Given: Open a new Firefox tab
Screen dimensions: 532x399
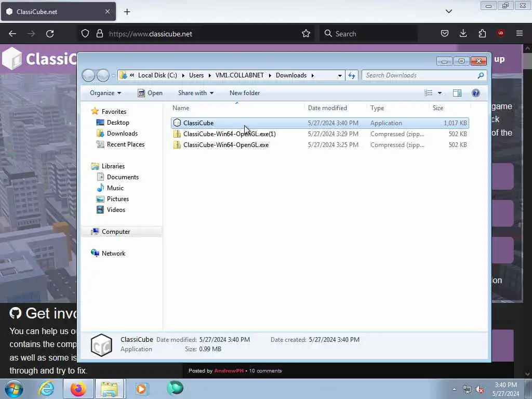Looking at the screenshot, I should tap(127, 12).
